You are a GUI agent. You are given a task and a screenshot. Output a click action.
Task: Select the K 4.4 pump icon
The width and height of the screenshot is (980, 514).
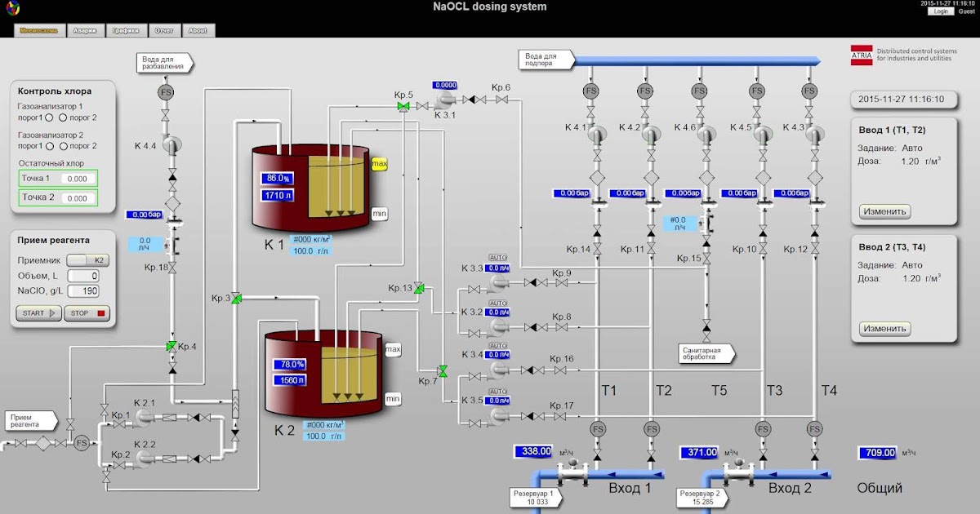click(172, 145)
